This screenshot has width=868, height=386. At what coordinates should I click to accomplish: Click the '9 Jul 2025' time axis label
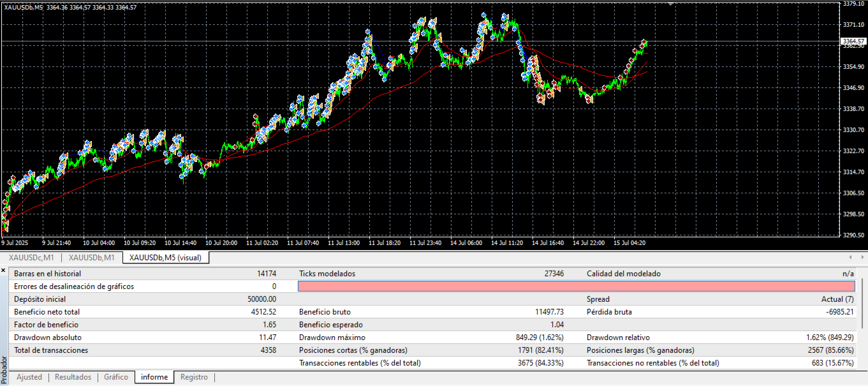16,242
